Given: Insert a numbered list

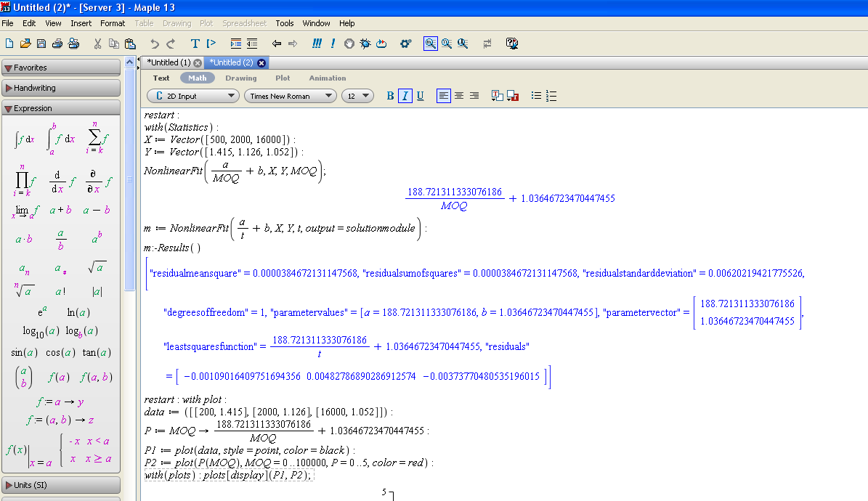Looking at the screenshot, I should pyautogui.click(x=551, y=96).
